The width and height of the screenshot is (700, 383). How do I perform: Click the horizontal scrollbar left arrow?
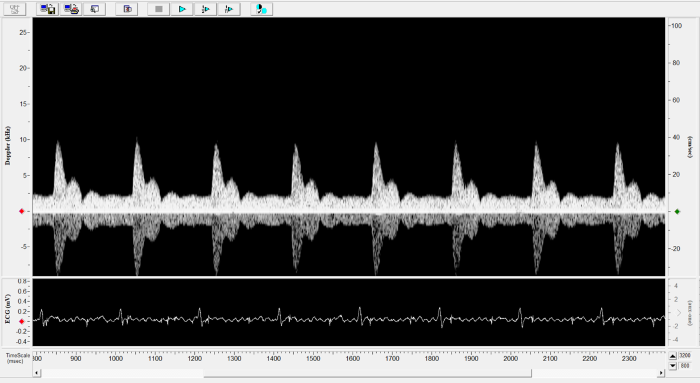(37, 373)
